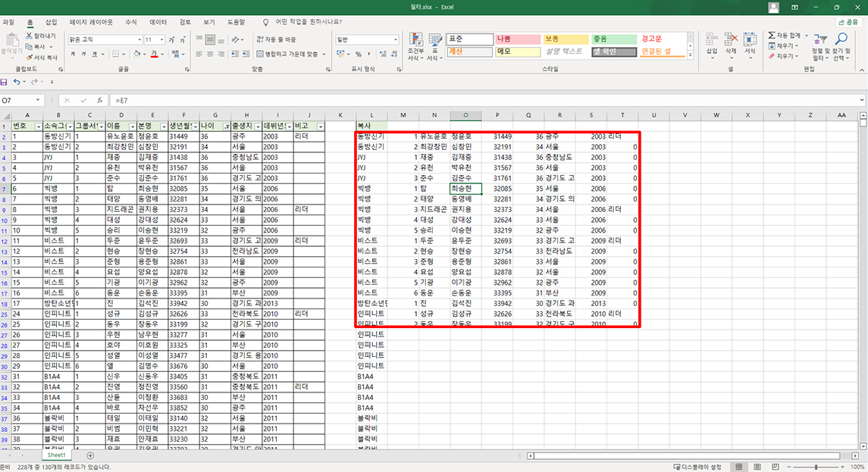Open the number format dropdown (일반)
868x472 pixels.
(395, 40)
